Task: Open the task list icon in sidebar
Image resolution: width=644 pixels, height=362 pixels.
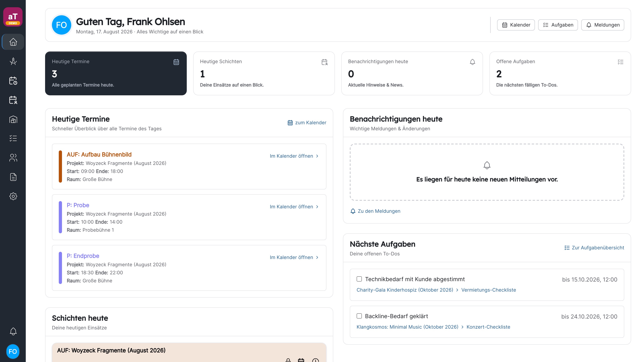Action: 13,138
